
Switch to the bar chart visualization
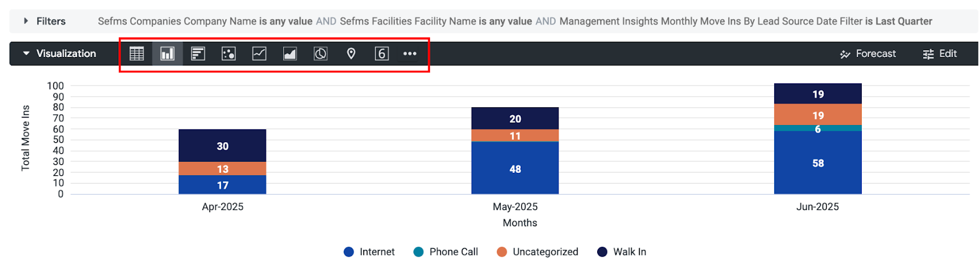pos(198,54)
